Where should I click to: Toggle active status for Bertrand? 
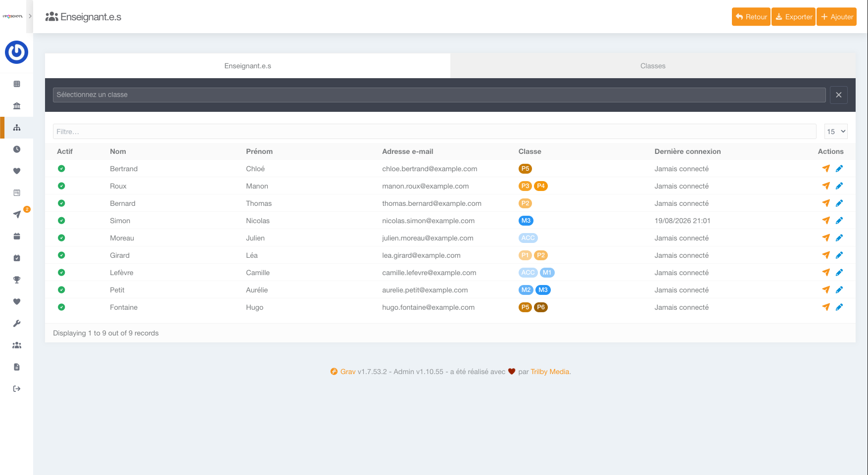point(61,169)
